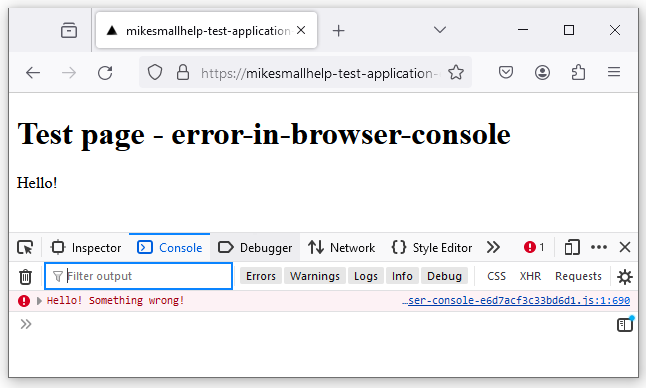Expand the 'Hello! Something wrong!' error
646x388 pixels.
click(x=39, y=301)
